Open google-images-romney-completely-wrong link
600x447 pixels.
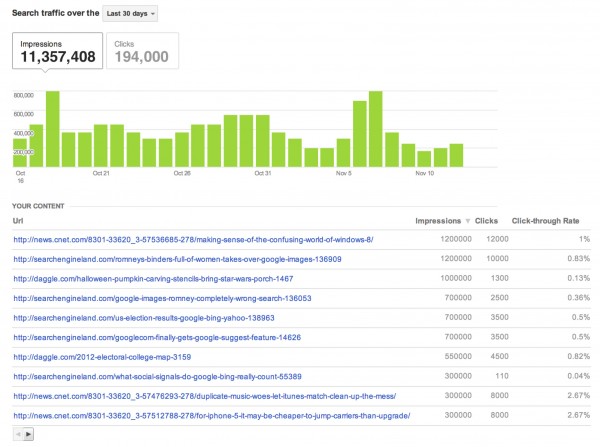click(162, 299)
